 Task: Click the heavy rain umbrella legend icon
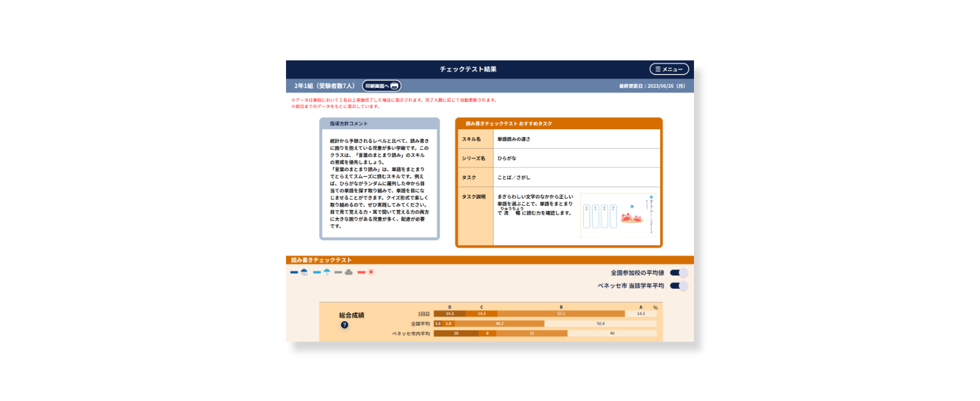[304, 272]
